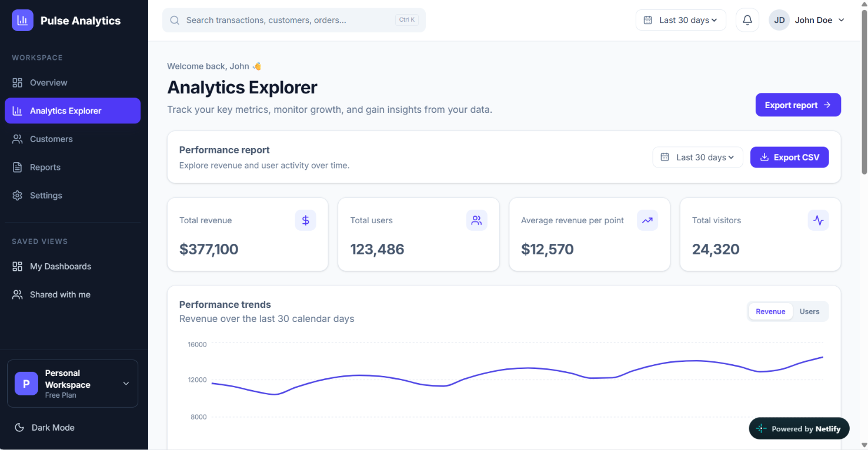Viewport: 868px width, 450px height.
Task: Click the My Dashboards grid icon
Action: [x=18, y=266]
